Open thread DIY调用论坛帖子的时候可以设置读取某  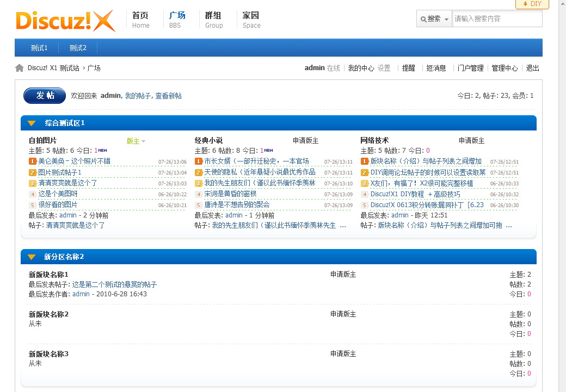point(428,172)
